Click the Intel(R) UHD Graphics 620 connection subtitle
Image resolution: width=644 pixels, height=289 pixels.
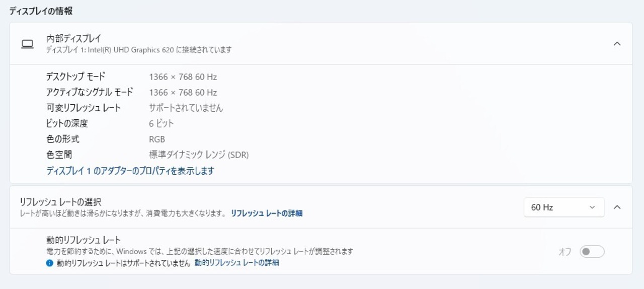(139, 50)
